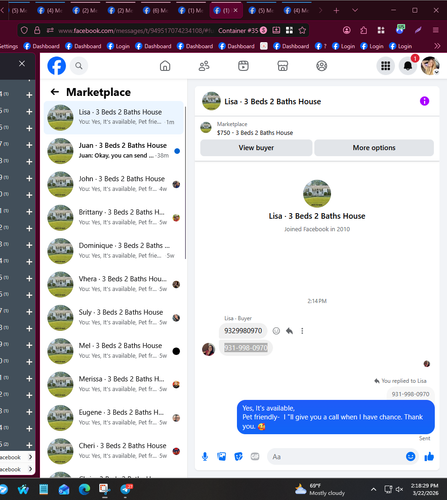Screen dimensions: 447x500
Task: Open account profile picture menu
Action: (x=430, y=66)
